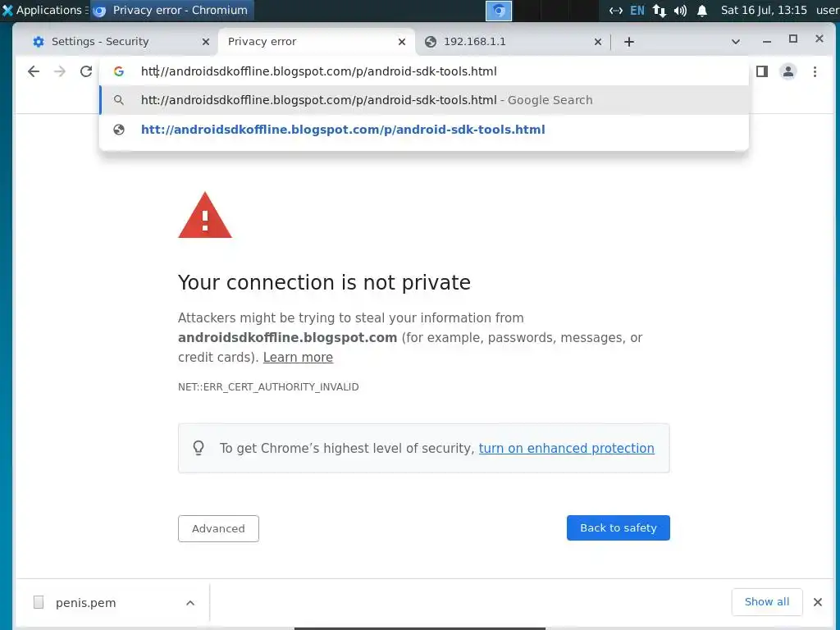
Task: Expand penis.pem download options chevron
Action: tap(190, 603)
